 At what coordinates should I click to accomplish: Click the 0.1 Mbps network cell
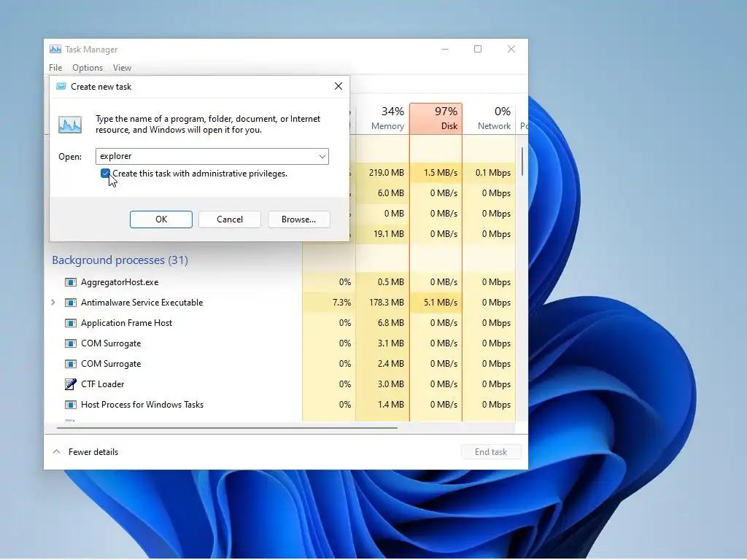click(x=489, y=172)
